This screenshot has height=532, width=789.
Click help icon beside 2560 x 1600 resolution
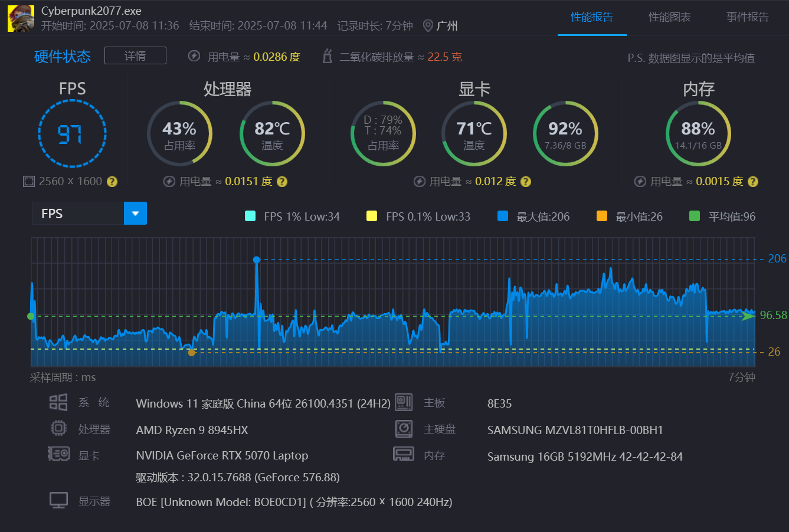[112, 182]
